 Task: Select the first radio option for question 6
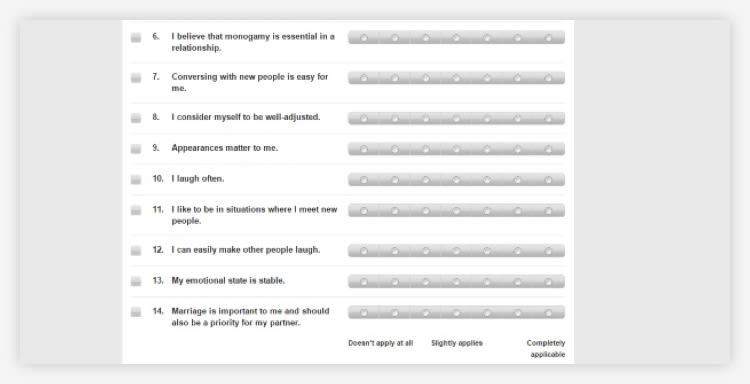pyautogui.click(x=364, y=38)
